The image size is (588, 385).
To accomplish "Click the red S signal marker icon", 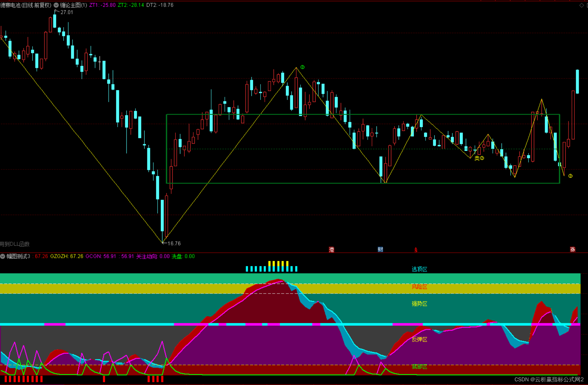I will point(416,250).
